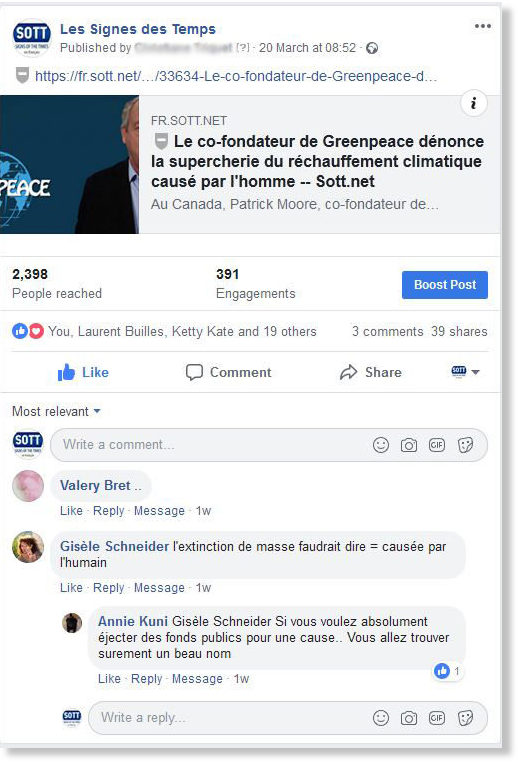Toggle Like on Annie Kuni's reply

109,679
